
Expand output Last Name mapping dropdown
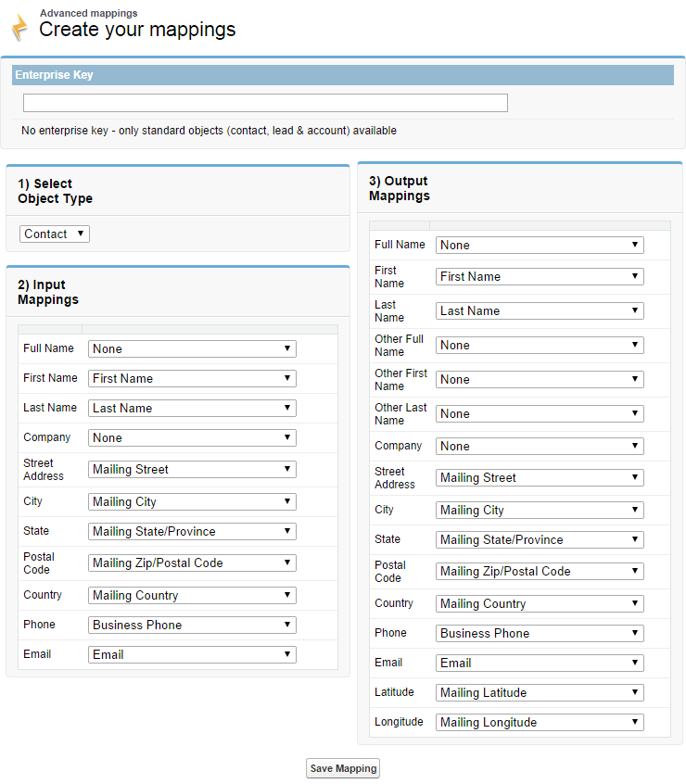(x=540, y=310)
